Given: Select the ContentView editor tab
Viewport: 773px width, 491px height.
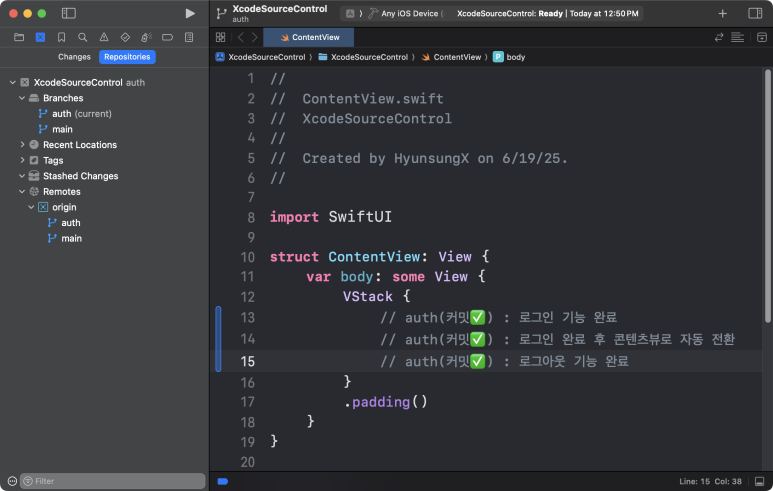Looking at the screenshot, I should (x=309, y=37).
